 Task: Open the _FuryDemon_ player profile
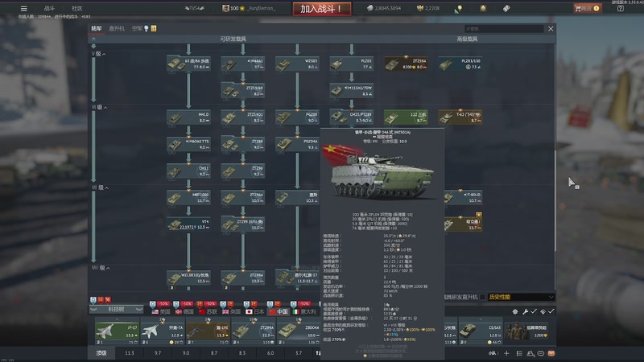coord(261,8)
